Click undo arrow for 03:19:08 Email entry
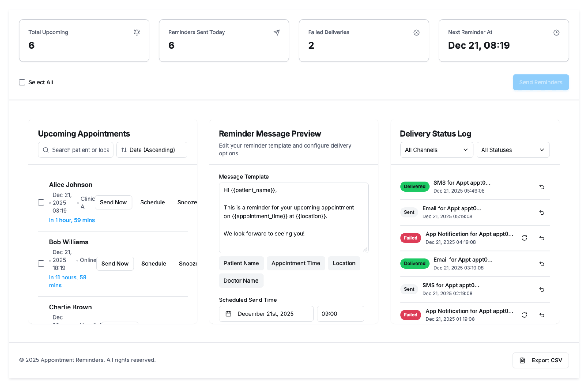The height and width of the screenshot is (382, 588). coord(541,264)
